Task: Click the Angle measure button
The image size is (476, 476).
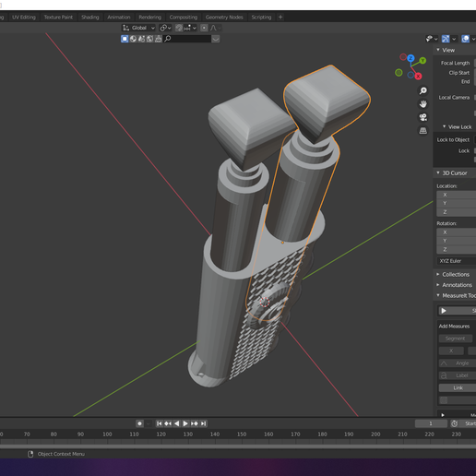Action: (x=458, y=363)
